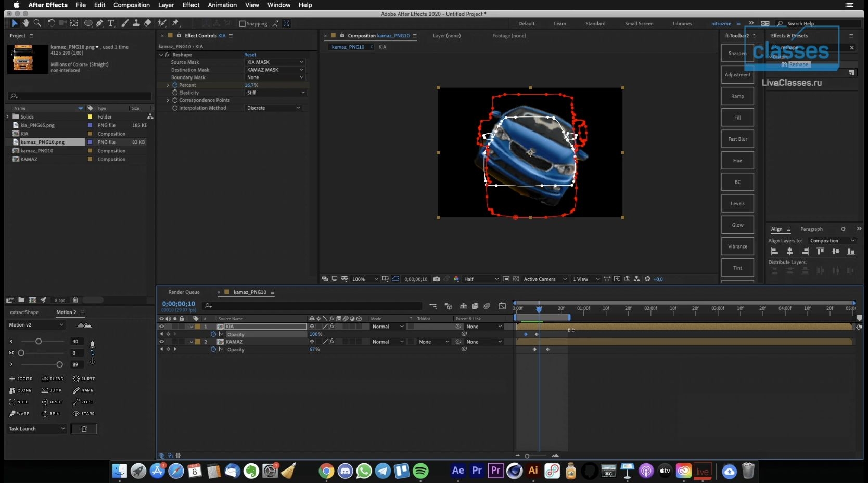
Task: Select the Brush tool
Action: (125, 23)
